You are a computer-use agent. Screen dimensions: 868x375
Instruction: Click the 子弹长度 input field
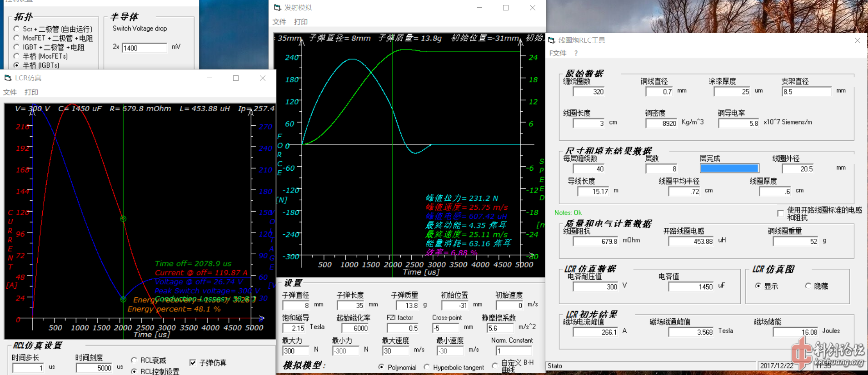tap(350, 305)
